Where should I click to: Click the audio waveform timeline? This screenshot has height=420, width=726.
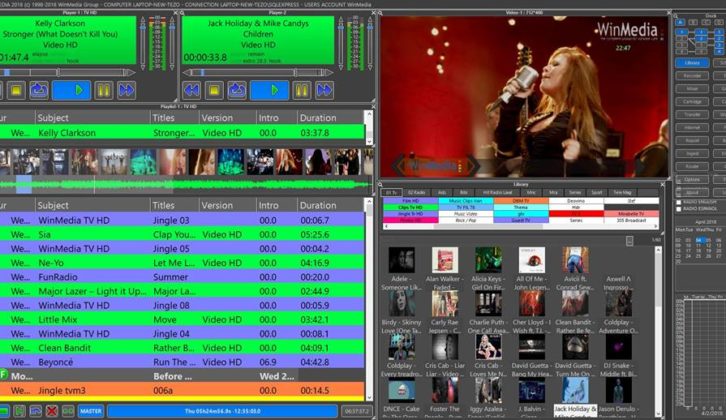coord(185,185)
